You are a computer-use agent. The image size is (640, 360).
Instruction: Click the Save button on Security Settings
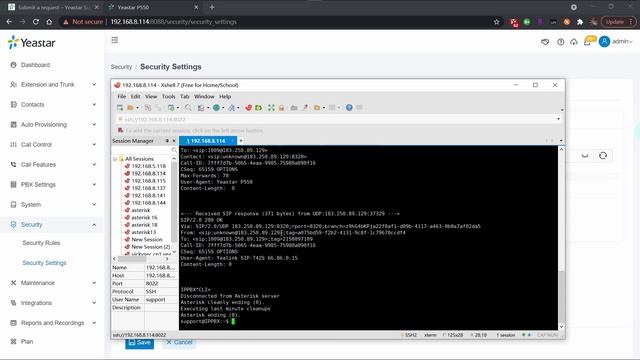coord(140,343)
